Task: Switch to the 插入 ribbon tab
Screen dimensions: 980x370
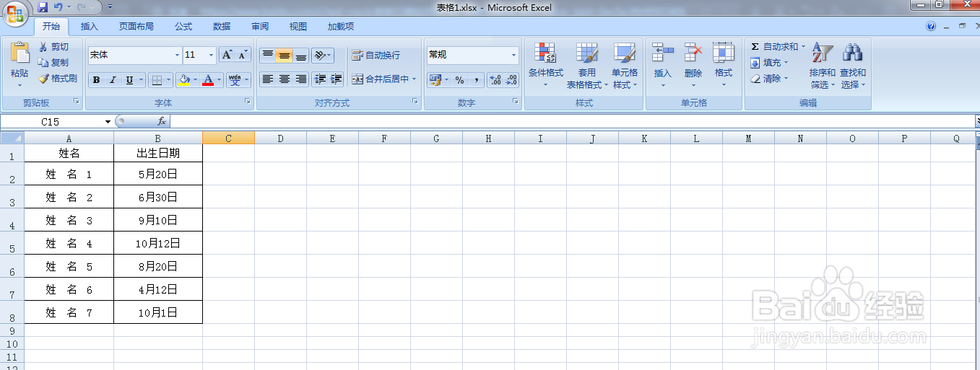Action: click(90, 27)
